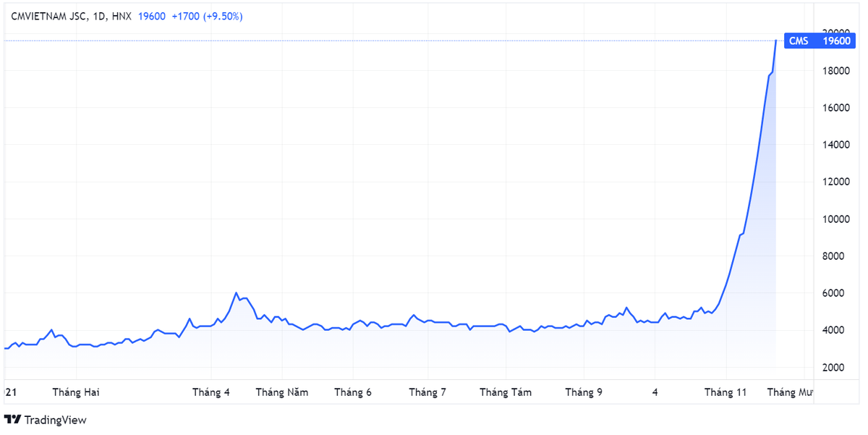Select Tháng 4 on the time axis
Screen dimensions: 868x435
210,392
